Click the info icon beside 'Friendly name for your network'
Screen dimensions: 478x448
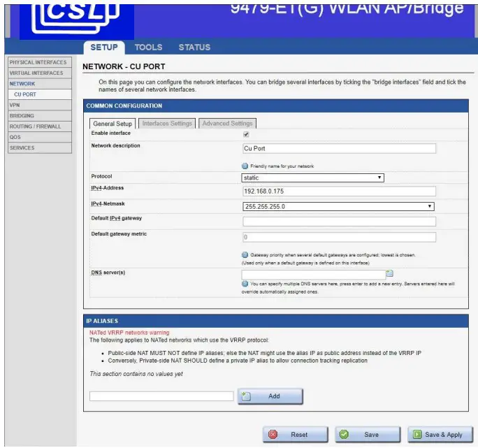click(x=245, y=166)
